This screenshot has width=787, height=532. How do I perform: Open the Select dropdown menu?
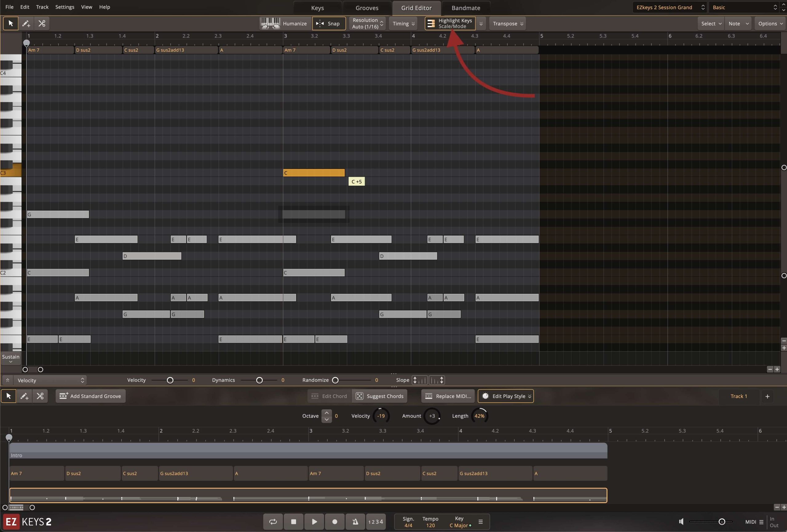[x=711, y=23]
